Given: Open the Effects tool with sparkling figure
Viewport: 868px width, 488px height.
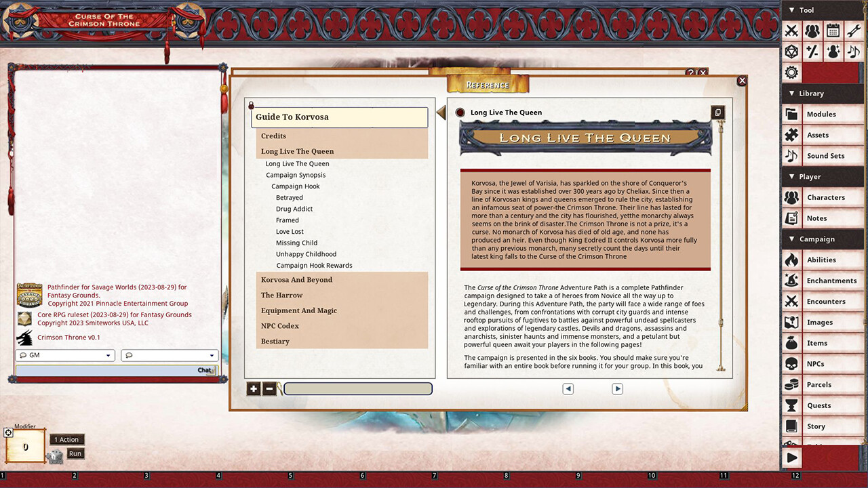Looking at the screenshot, I should pyautogui.click(x=833, y=51).
